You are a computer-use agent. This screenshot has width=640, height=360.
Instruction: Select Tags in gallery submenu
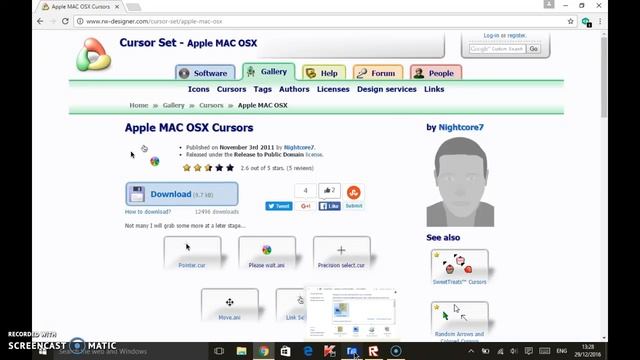point(262,89)
